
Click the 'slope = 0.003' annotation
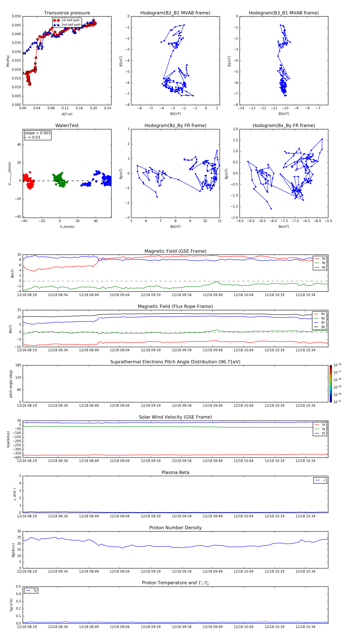tap(37, 133)
